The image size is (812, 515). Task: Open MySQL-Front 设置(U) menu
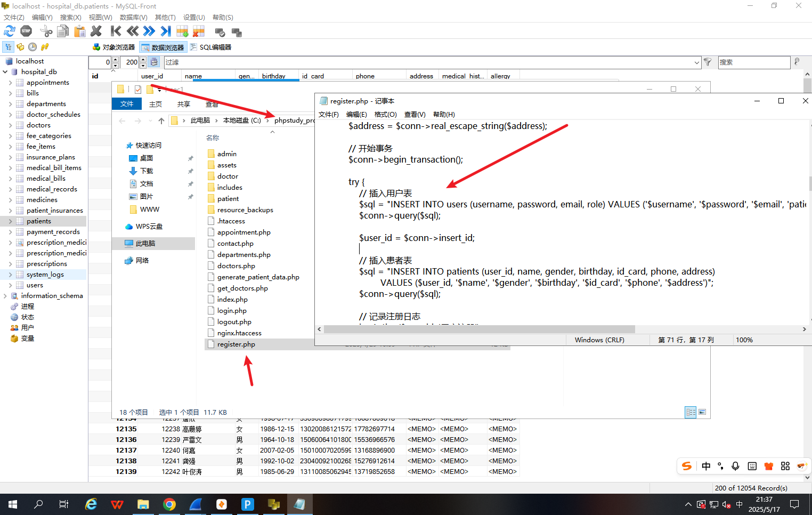click(194, 17)
